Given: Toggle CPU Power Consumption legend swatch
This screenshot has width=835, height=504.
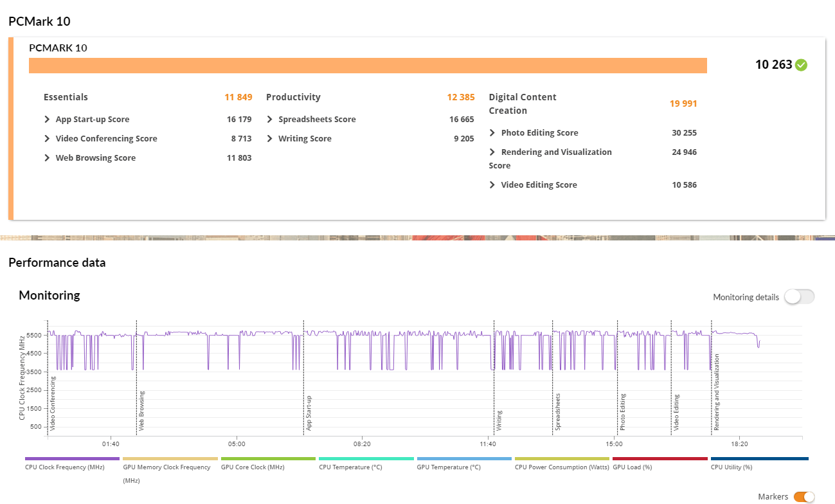Looking at the screenshot, I should coord(562,459).
